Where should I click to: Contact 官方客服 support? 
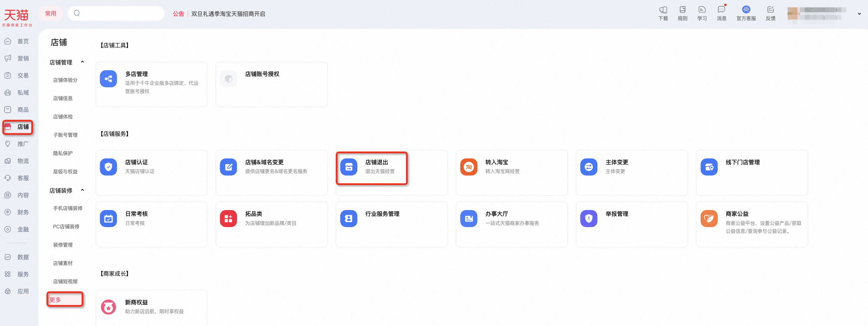(x=746, y=13)
